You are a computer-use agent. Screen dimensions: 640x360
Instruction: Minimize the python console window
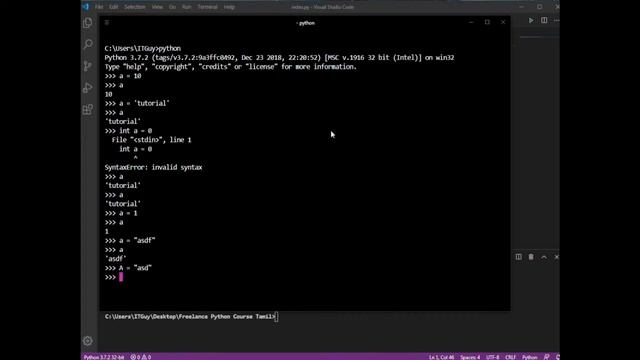pyautogui.click(x=471, y=22)
